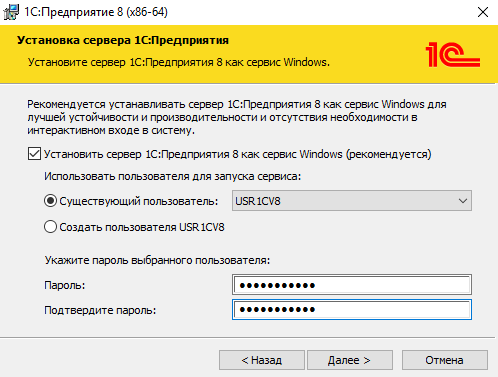Click the Использовать пользователя для запуска сервиса label

(x=172, y=176)
